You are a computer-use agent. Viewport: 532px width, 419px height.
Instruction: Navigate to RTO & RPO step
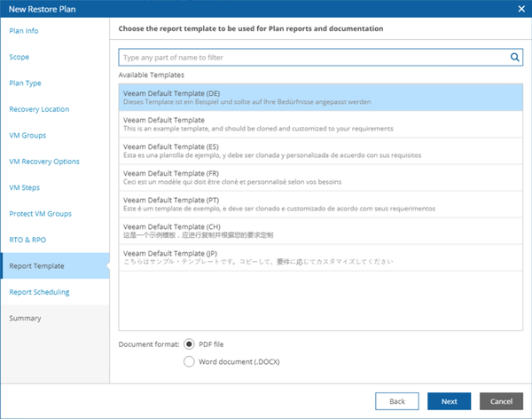tap(27, 240)
